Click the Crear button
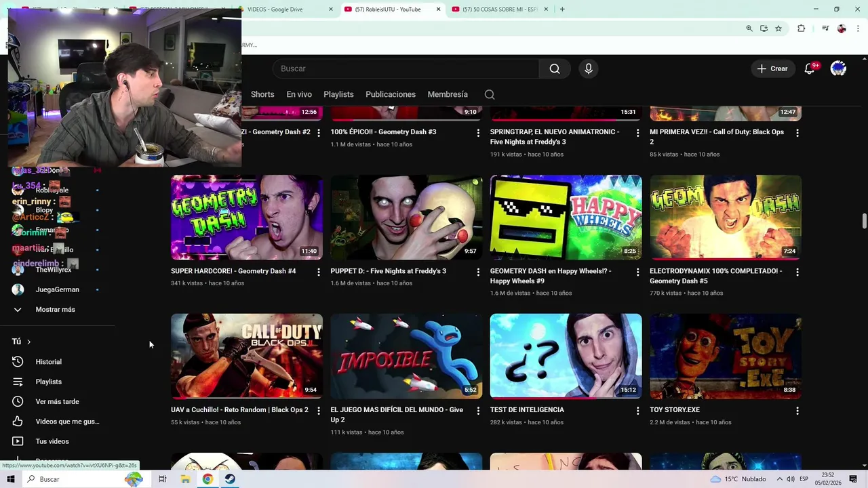The height and width of the screenshot is (488, 868). pos(772,68)
